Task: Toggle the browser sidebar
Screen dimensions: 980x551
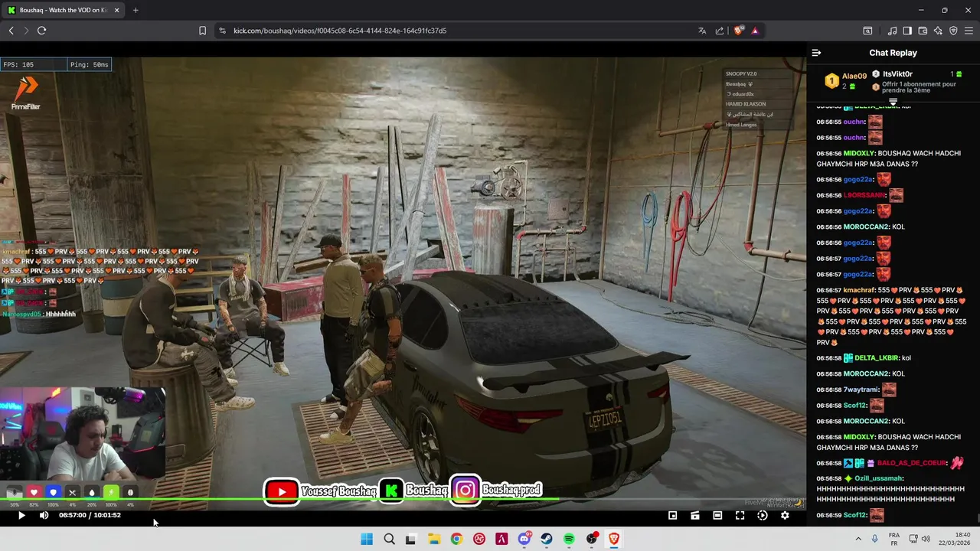Action: tap(907, 31)
